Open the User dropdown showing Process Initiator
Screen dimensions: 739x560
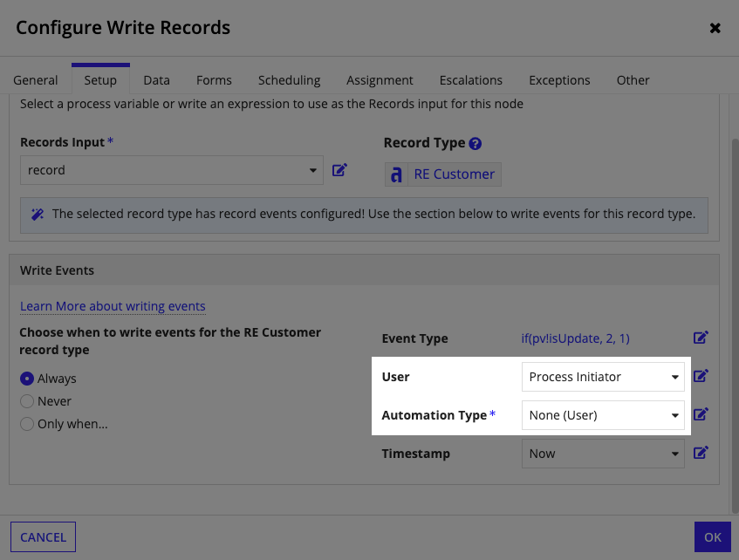click(x=603, y=377)
